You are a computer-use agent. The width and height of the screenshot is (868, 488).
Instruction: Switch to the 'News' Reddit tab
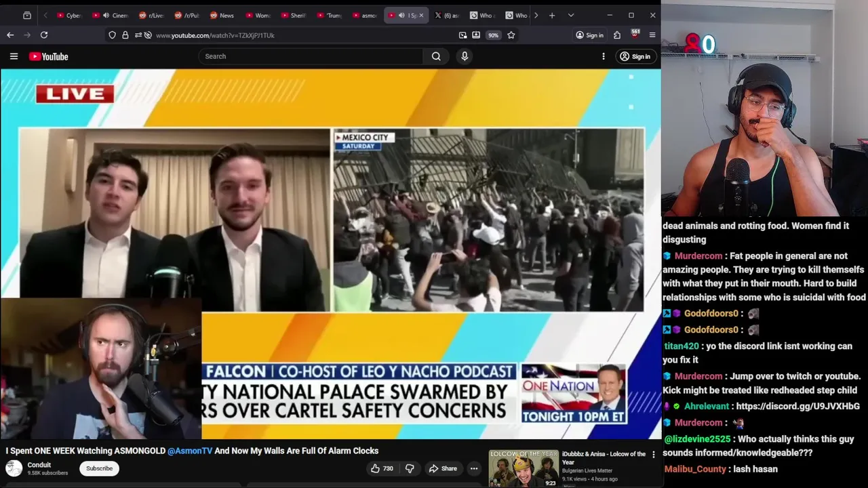click(x=222, y=15)
